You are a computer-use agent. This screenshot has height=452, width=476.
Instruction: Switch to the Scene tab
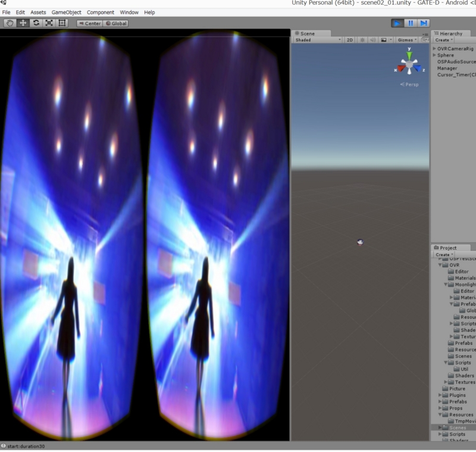coord(311,33)
